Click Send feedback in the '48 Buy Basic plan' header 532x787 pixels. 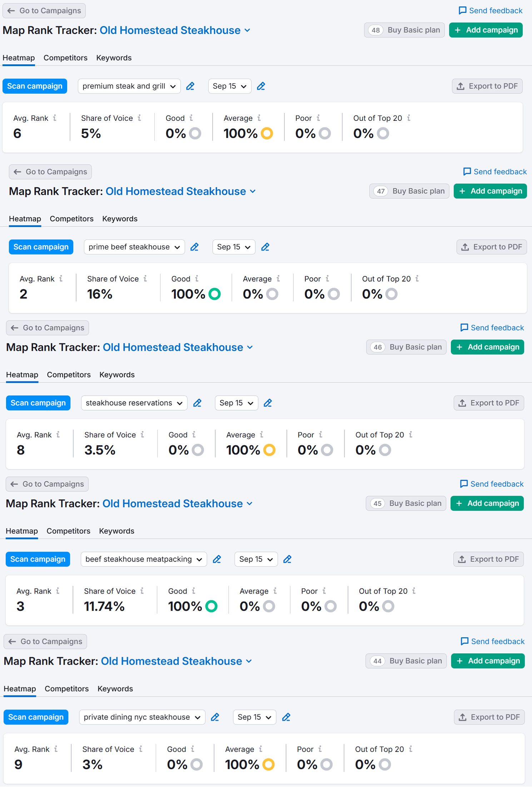[x=490, y=11]
